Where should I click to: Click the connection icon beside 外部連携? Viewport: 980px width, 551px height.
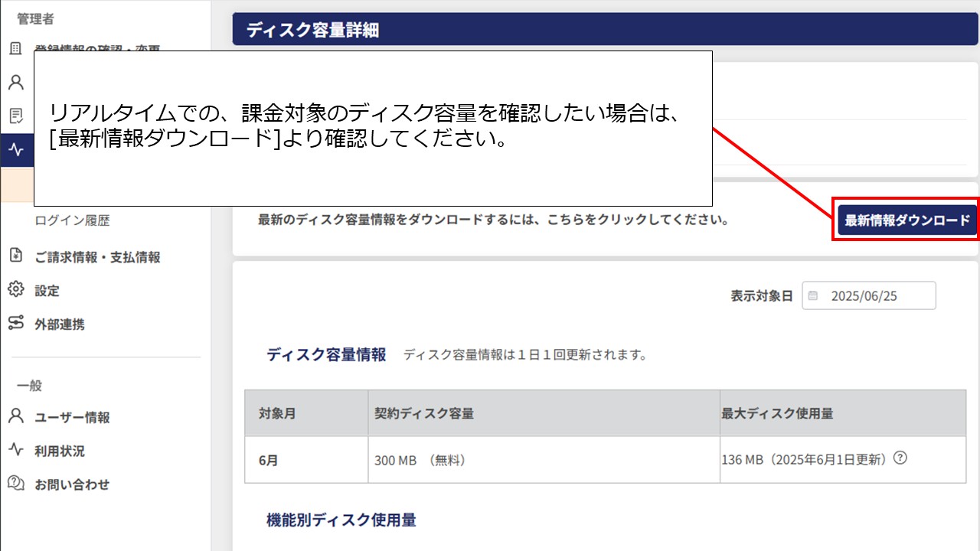coord(15,324)
